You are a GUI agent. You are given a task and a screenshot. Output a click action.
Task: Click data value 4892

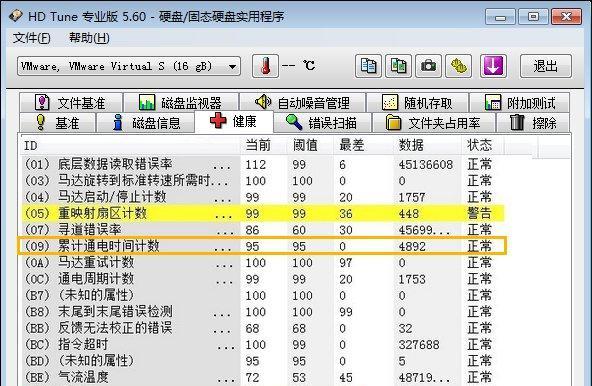coord(412,247)
